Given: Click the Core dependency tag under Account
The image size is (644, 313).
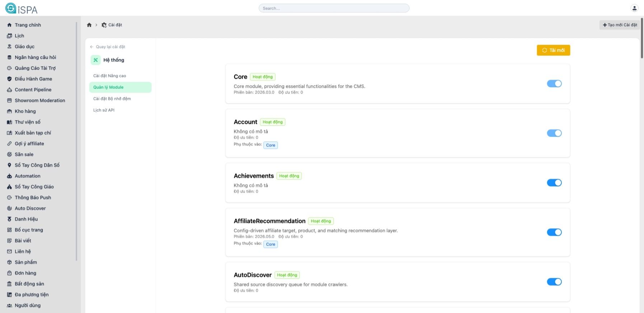Looking at the screenshot, I should [x=271, y=145].
